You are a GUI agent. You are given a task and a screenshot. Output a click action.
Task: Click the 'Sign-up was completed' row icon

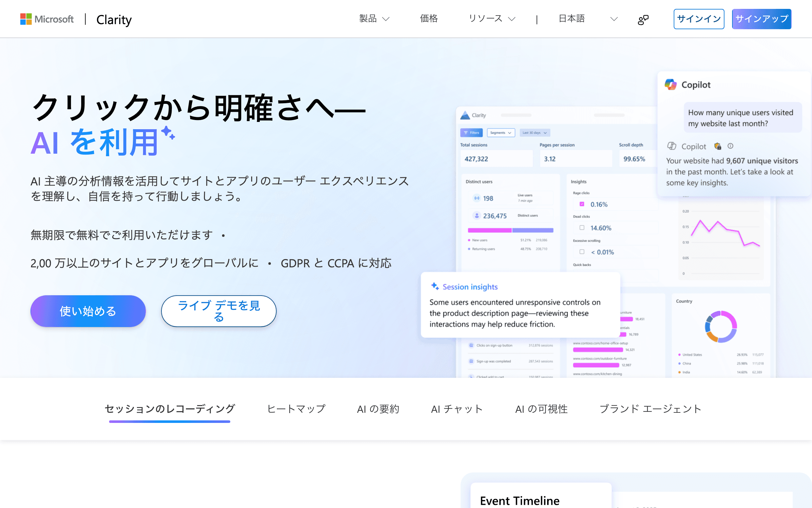tap(471, 361)
